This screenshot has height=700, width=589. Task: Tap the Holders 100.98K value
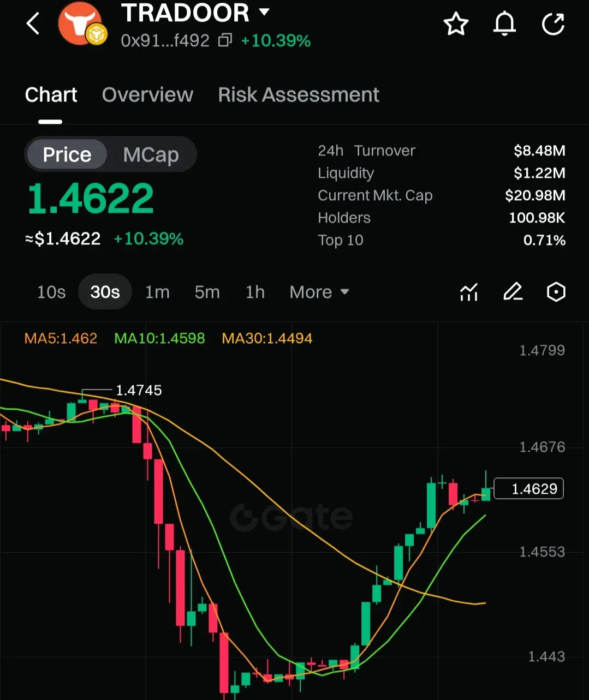tap(537, 218)
